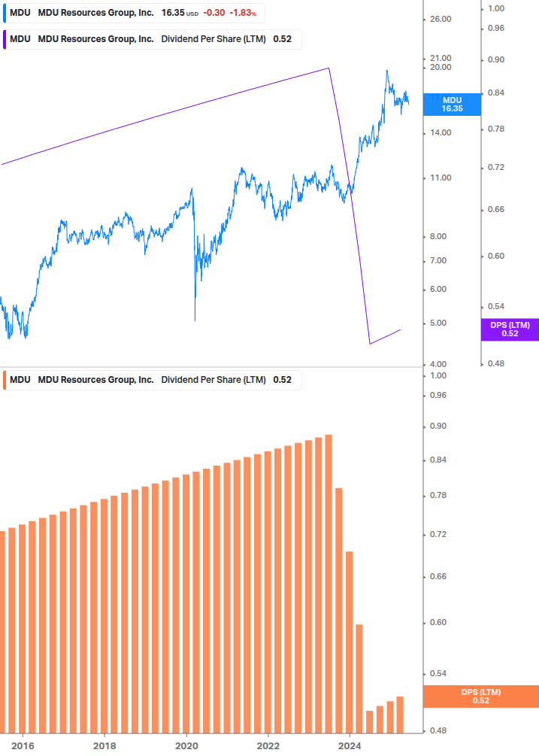
Task: Click the 8.00 price axis label
Action: coord(438,237)
